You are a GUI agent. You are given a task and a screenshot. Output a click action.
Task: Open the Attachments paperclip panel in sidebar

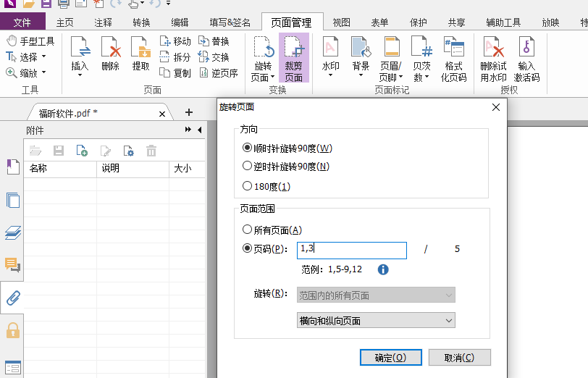pos(13,298)
